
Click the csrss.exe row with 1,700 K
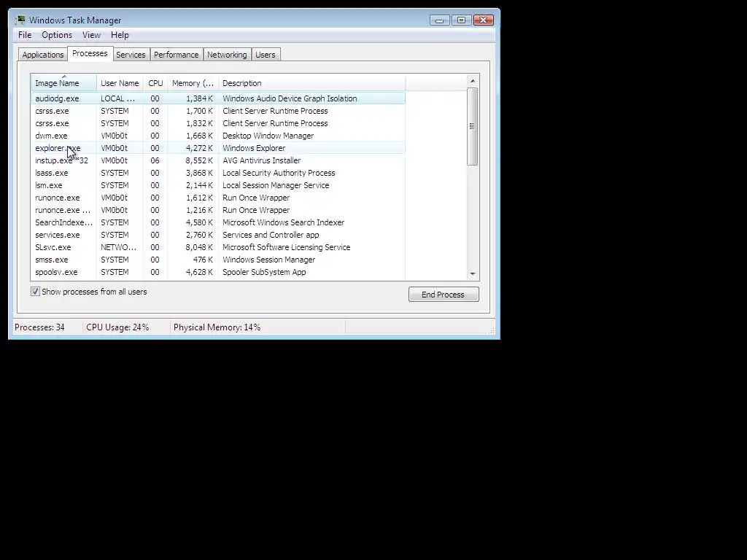pyautogui.click(x=218, y=111)
